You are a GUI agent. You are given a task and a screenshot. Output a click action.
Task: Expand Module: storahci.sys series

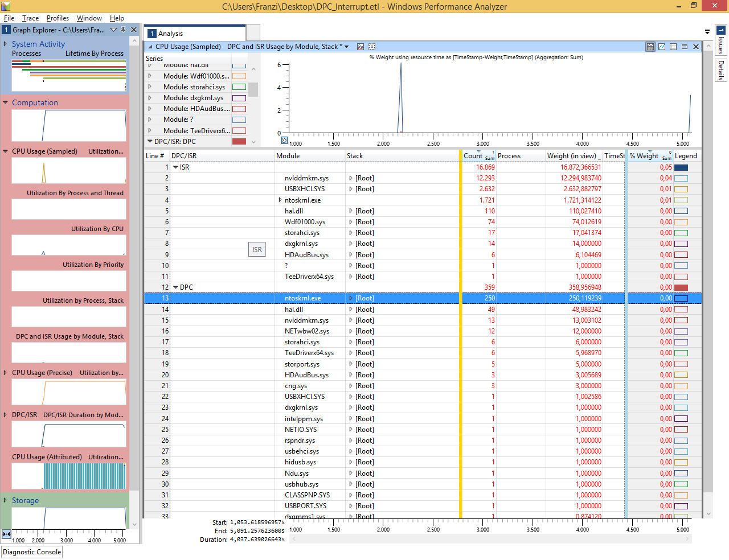[150, 87]
